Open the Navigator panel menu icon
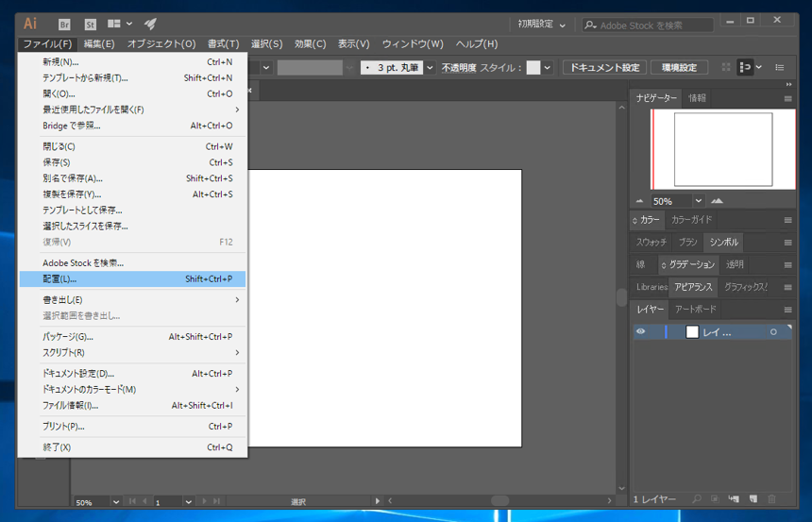The height and width of the screenshot is (522, 812). point(787,98)
